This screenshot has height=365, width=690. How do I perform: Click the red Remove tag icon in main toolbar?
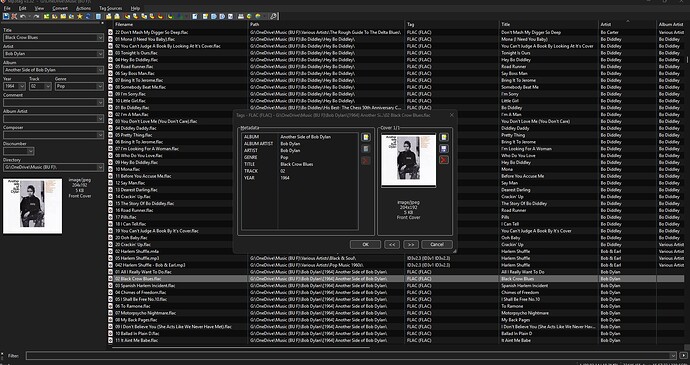(x=14, y=16)
